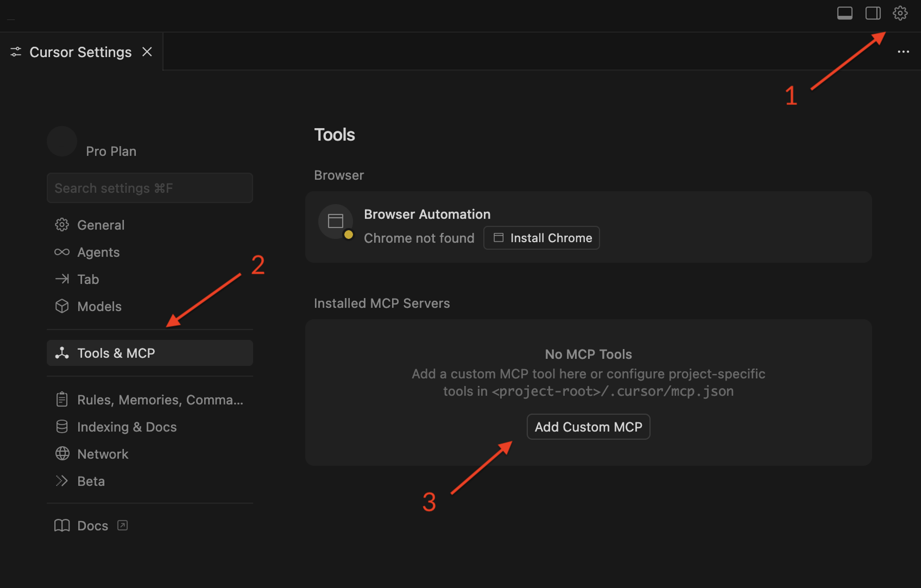Focus the Search settings field
921x588 pixels.
149,188
